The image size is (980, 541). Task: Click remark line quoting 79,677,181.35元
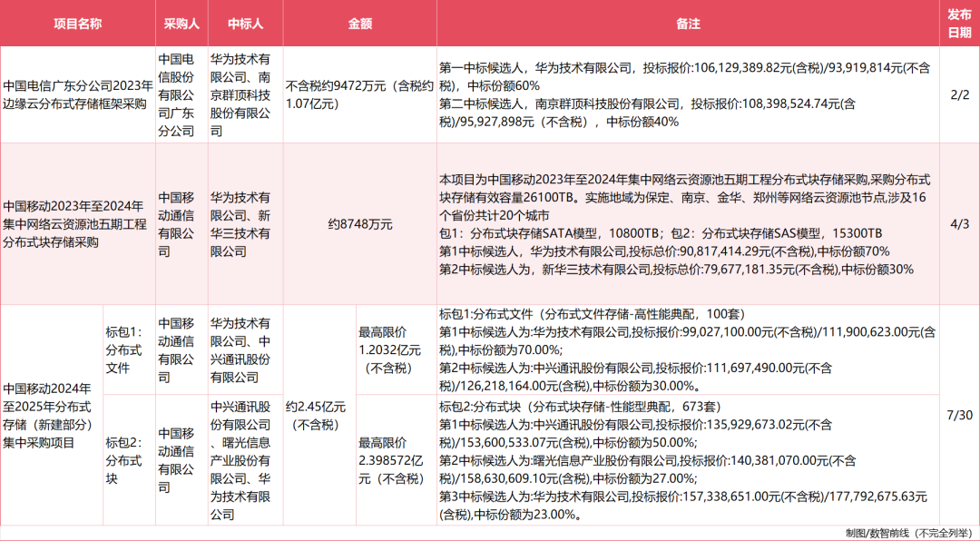point(677,270)
